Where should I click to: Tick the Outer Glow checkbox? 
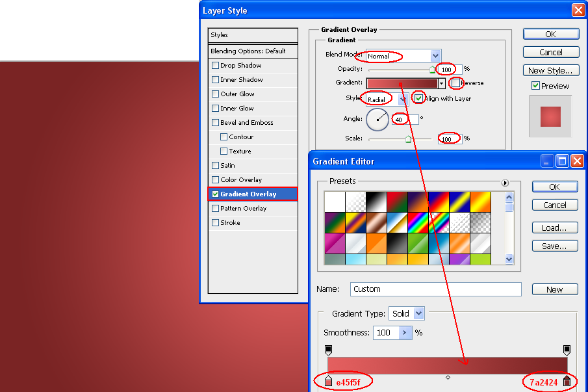click(x=215, y=94)
